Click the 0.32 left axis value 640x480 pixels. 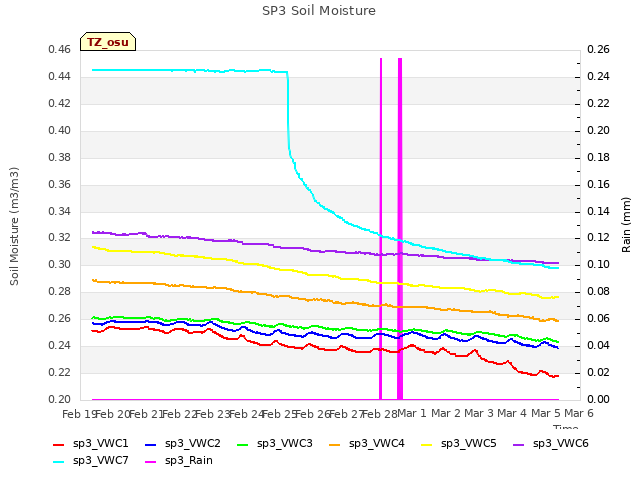pos(60,238)
